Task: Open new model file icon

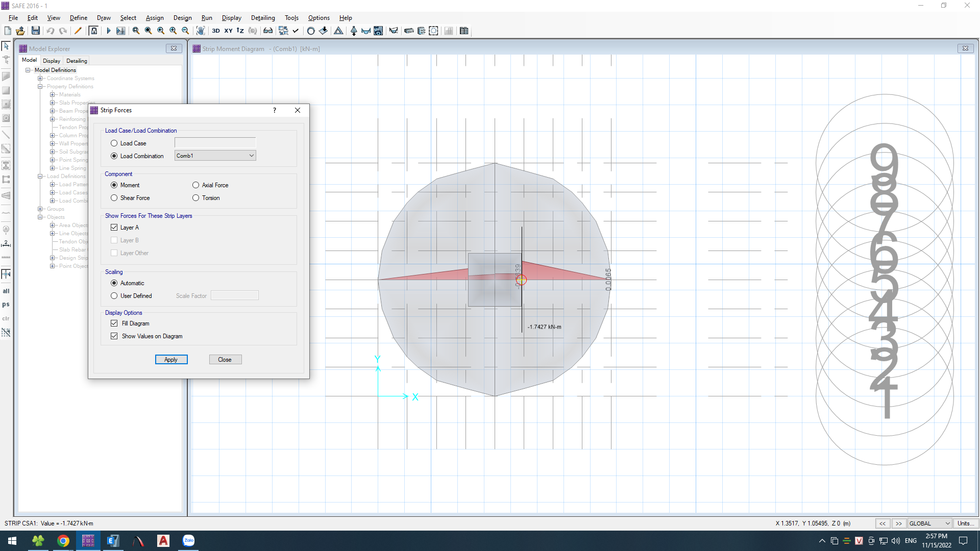Action: coord(8,31)
